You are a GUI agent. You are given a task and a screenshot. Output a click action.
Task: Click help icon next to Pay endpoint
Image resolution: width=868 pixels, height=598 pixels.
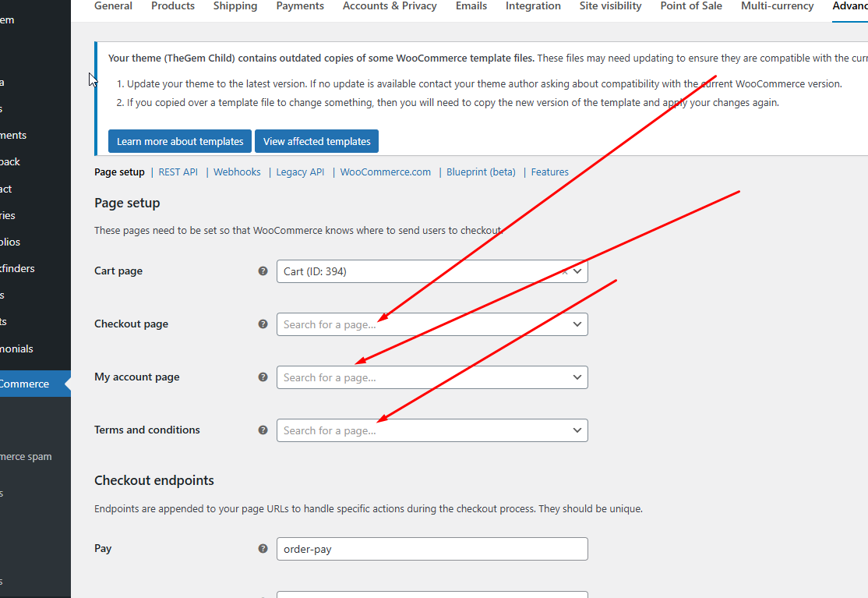point(263,549)
